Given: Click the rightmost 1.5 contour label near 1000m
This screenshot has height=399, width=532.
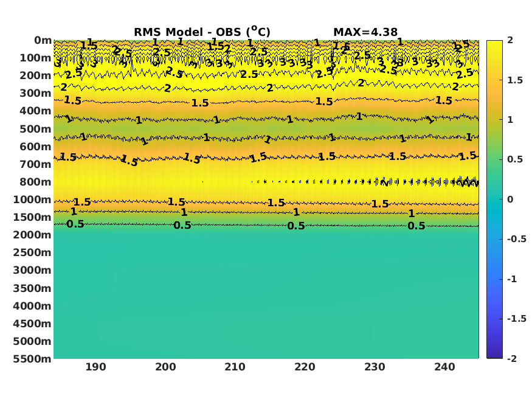Looking at the screenshot, I should (x=380, y=204).
